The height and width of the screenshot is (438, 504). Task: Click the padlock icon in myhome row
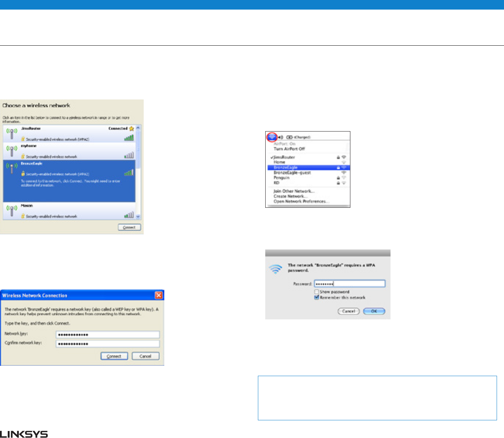[23, 157]
